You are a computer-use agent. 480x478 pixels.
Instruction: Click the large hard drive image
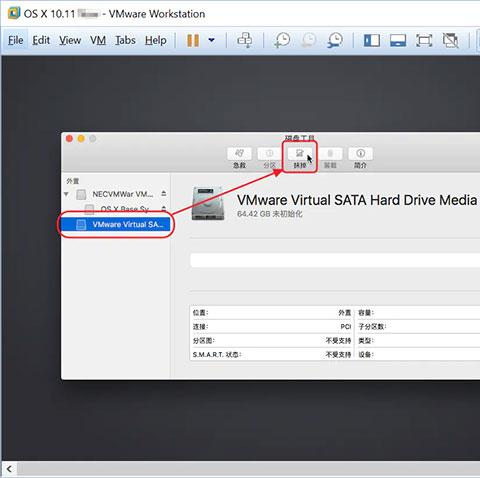(208, 203)
